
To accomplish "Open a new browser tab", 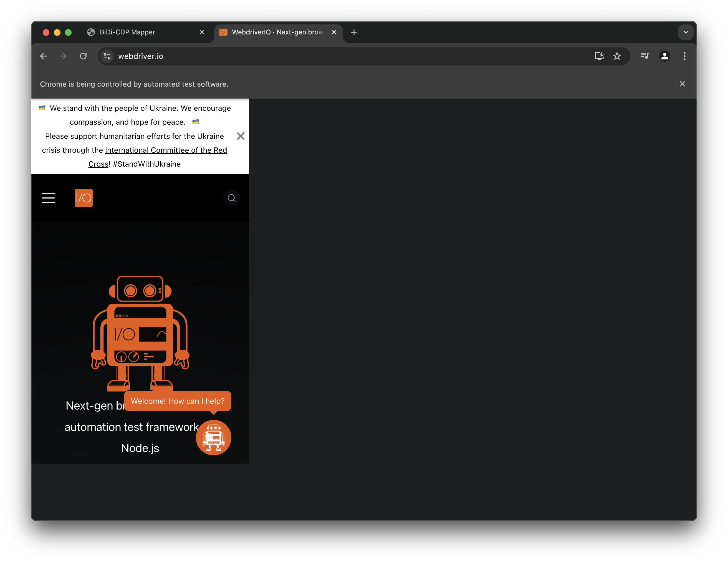I will [354, 32].
